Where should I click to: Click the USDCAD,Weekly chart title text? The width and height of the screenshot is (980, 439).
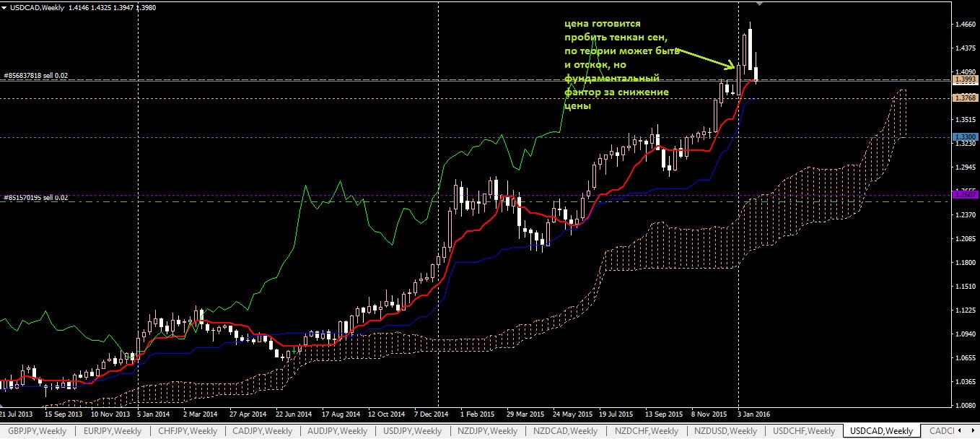tap(35, 7)
